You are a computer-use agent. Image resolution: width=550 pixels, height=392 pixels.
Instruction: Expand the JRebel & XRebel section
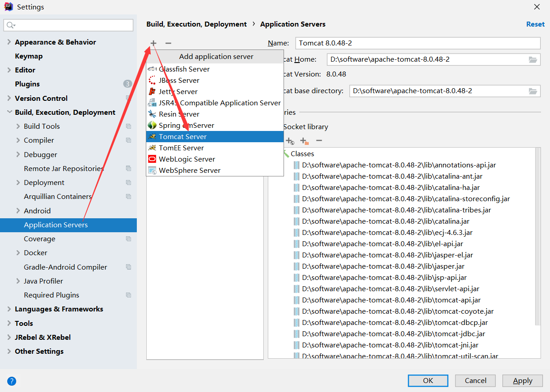point(9,338)
